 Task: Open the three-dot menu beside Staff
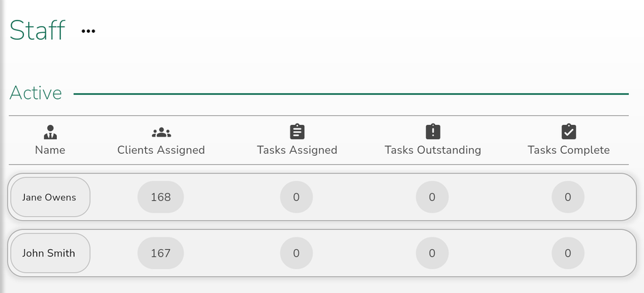[88, 32]
